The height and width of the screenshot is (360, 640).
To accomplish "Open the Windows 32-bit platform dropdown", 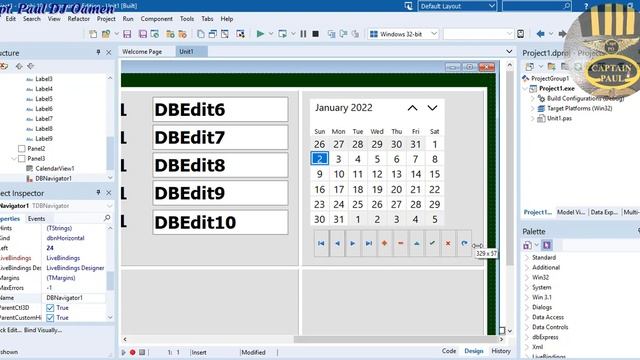I will pos(434,34).
